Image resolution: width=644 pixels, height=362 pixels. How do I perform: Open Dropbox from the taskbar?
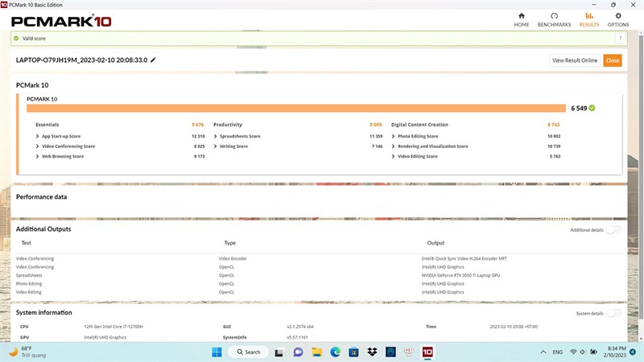pos(372,352)
